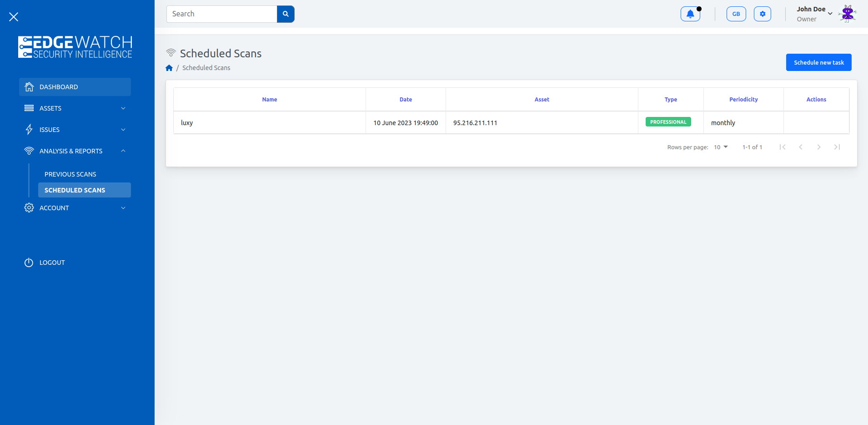The height and width of the screenshot is (425, 868).
Task: Click the search magnifier button
Action: [286, 14]
